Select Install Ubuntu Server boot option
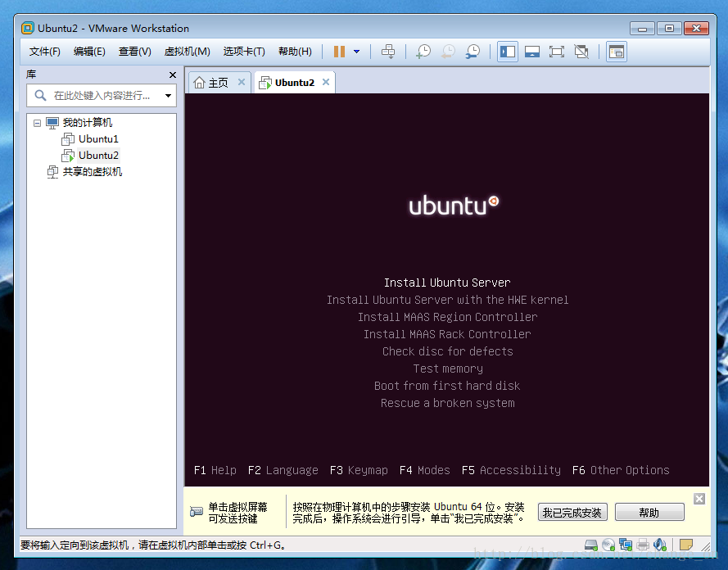728x570 pixels. 447,283
